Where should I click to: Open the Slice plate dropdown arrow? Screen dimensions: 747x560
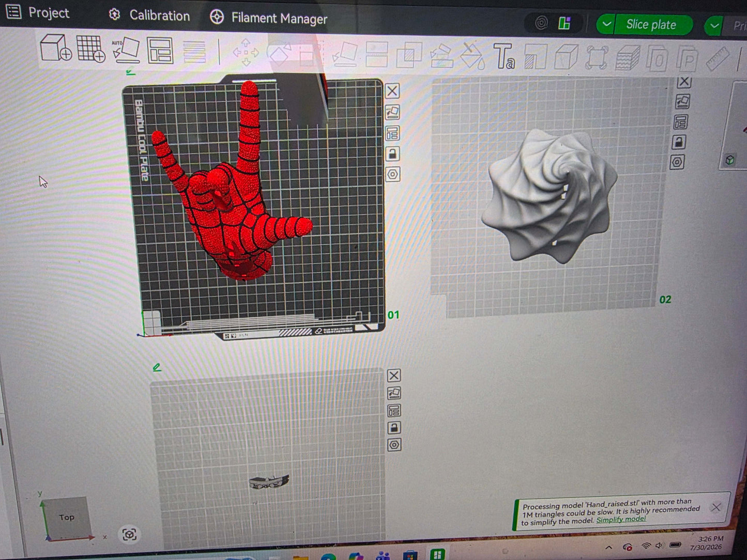[x=606, y=24]
